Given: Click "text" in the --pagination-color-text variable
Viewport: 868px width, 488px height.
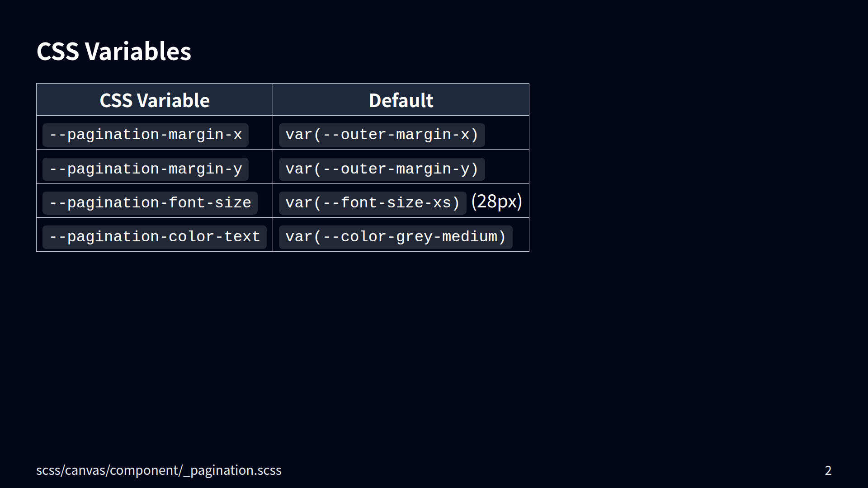Looking at the screenshot, I should click(242, 237).
